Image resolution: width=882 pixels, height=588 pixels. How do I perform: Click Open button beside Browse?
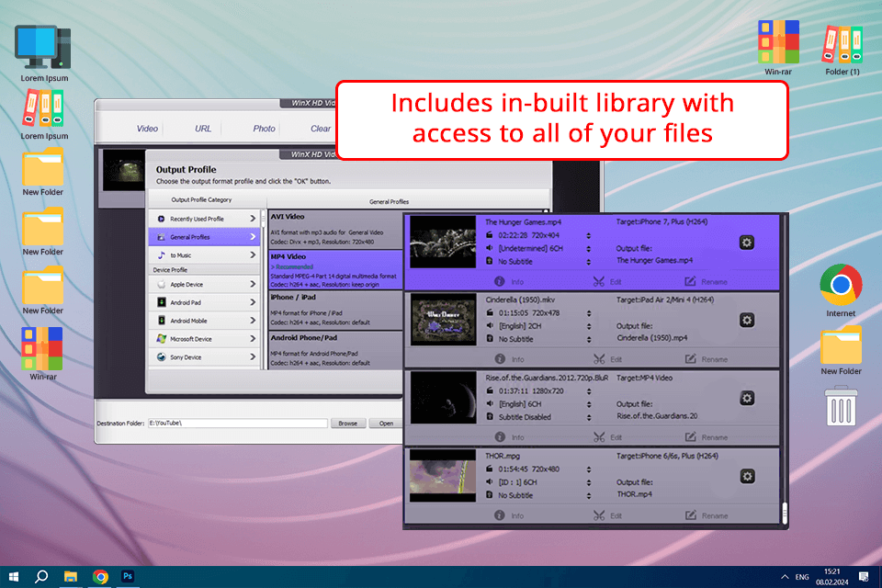pyautogui.click(x=386, y=424)
